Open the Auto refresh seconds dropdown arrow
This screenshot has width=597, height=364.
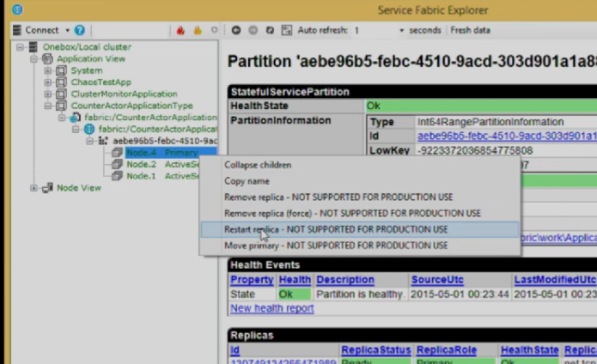[401, 30]
